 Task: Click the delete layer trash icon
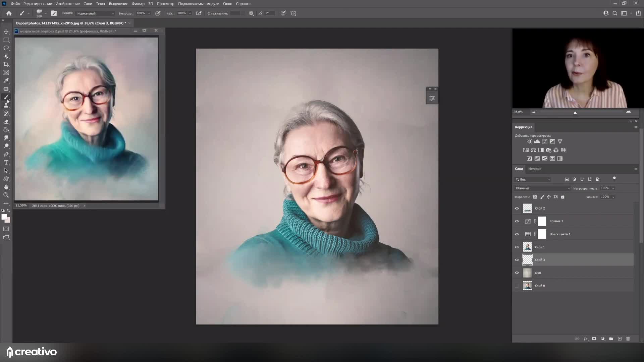(x=628, y=339)
